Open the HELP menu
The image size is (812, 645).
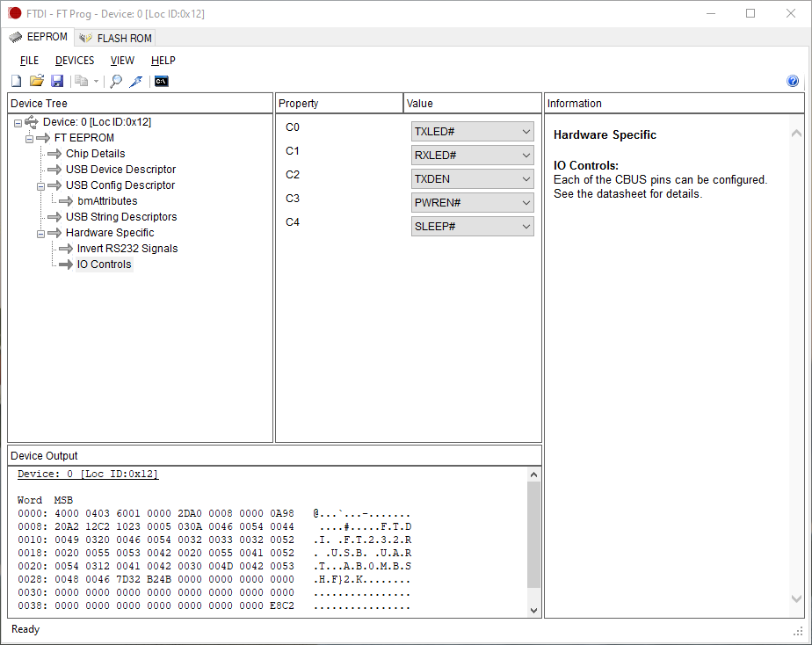pos(163,61)
